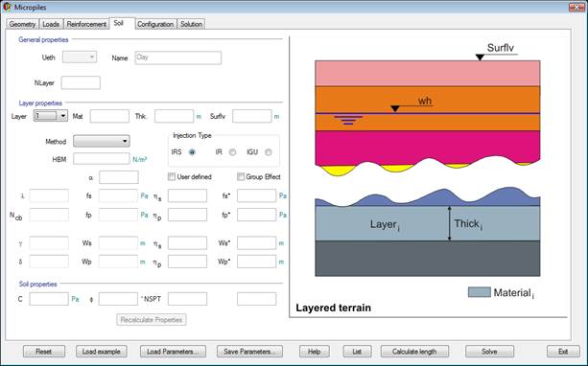
Task: Click the Micropiles app icon in title bar
Action: (7, 7)
